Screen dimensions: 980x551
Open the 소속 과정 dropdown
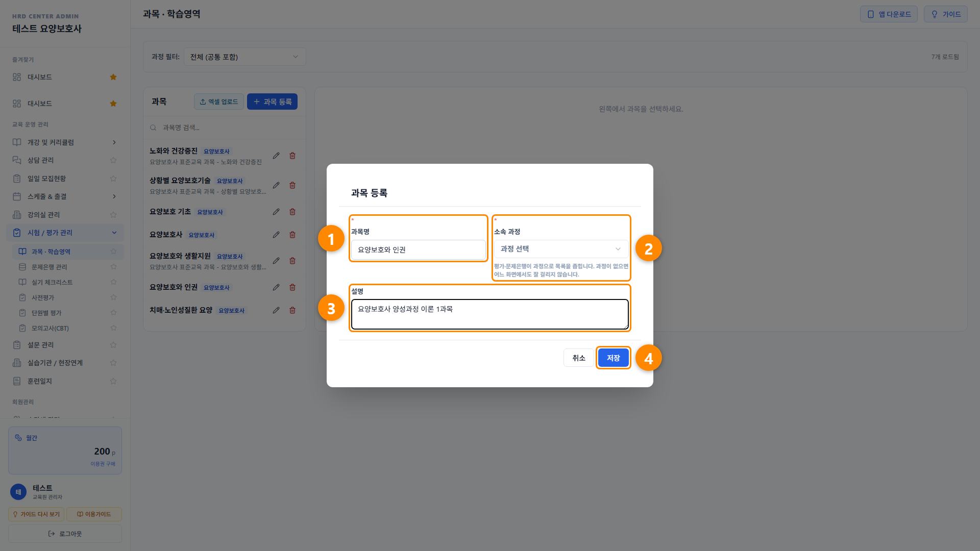[x=561, y=249]
